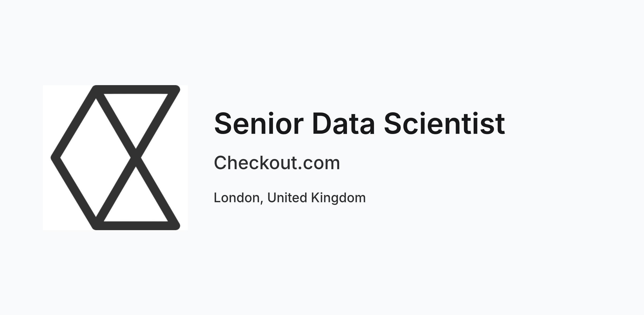Click the word Scientist in the title
The height and width of the screenshot is (315, 644).
(445, 124)
